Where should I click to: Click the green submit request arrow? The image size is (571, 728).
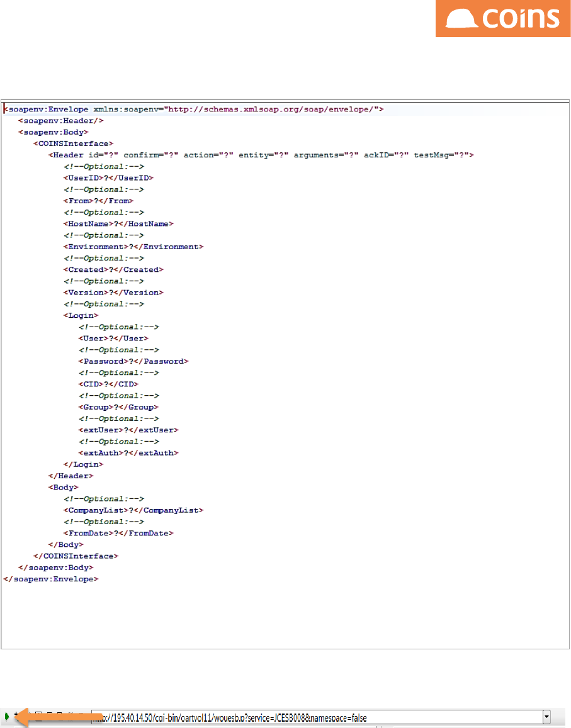pyautogui.click(x=6, y=717)
